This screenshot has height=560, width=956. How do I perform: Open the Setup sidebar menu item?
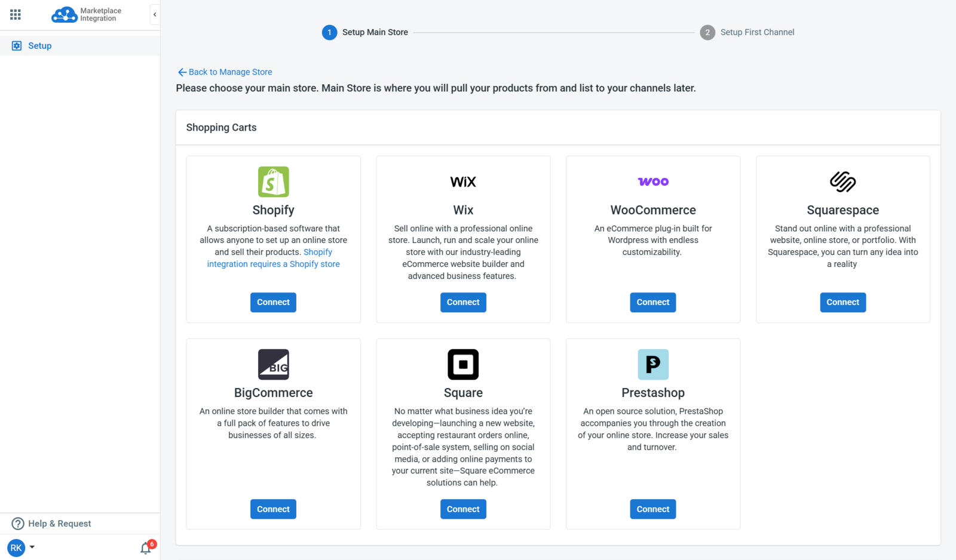click(x=80, y=46)
